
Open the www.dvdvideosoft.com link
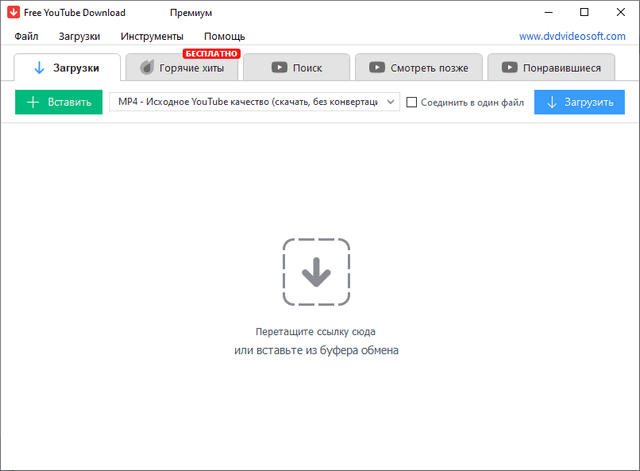pyautogui.click(x=572, y=36)
